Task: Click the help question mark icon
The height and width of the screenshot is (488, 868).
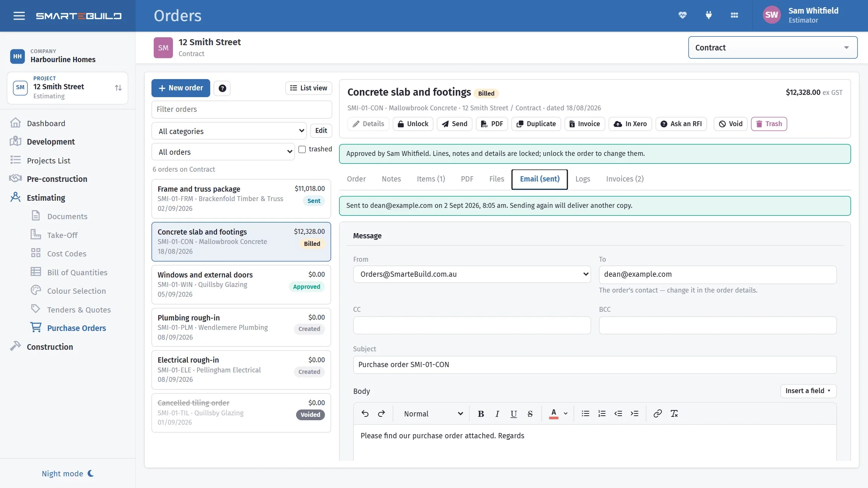Action: (222, 88)
